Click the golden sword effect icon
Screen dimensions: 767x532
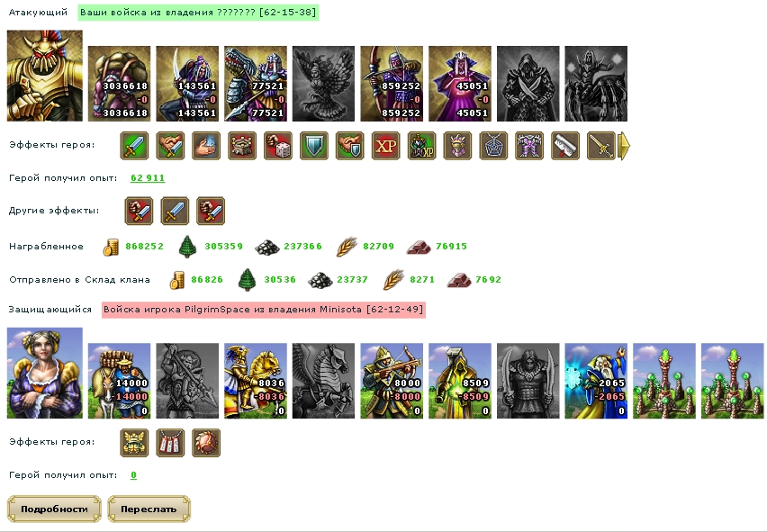(x=601, y=146)
